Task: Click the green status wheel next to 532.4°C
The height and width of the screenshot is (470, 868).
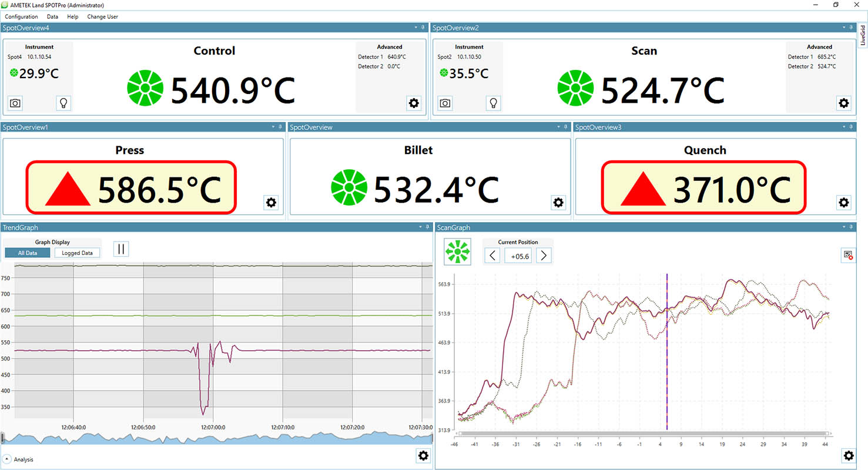Action: point(350,187)
